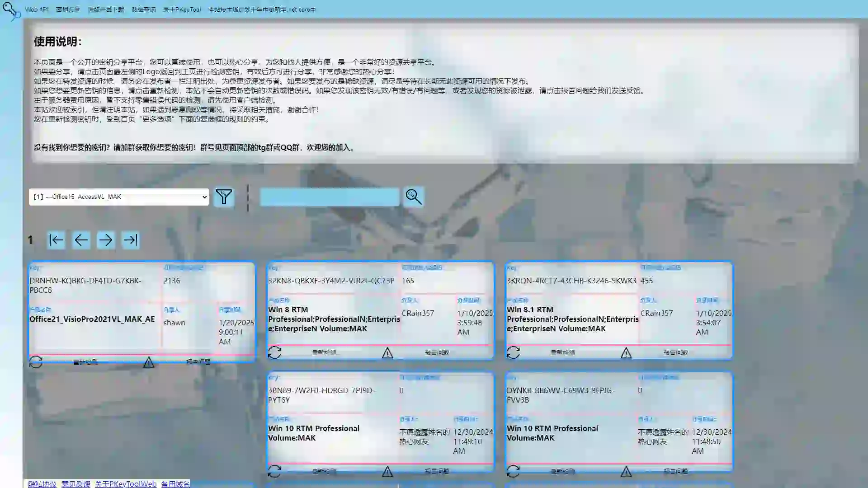868x488 pixels.
Task: Select key text 3BN89-7W2HJ-HDRGD-7PJ9D-PYT6Y
Action: (321, 395)
